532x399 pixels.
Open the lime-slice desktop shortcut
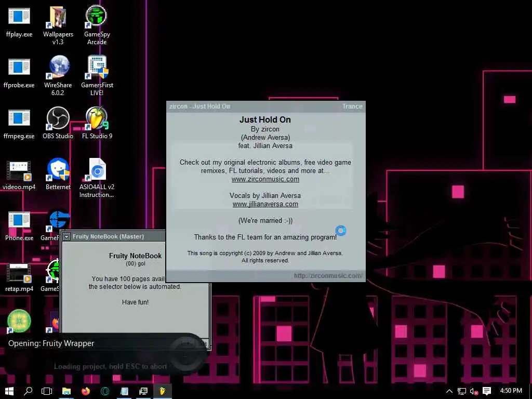[19, 321]
